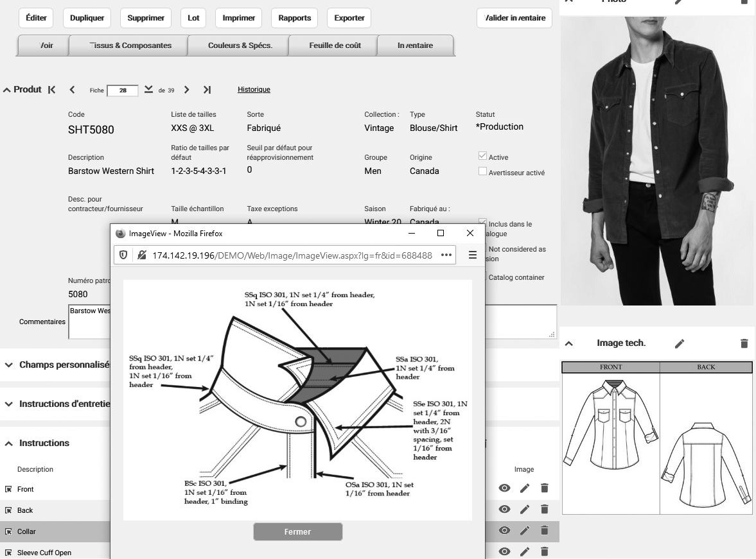Open the front and back technical sketch
Screen dimensions: 756x559
(x=657, y=438)
